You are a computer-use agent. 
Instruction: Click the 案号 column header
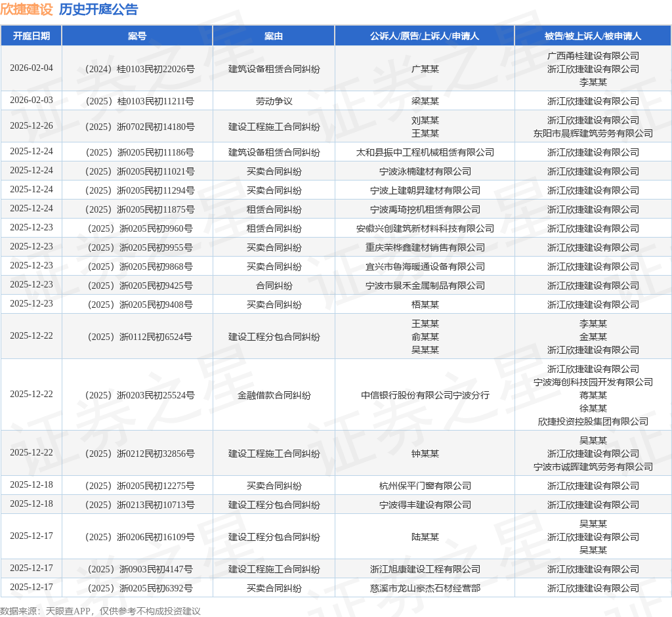pos(137,36)
